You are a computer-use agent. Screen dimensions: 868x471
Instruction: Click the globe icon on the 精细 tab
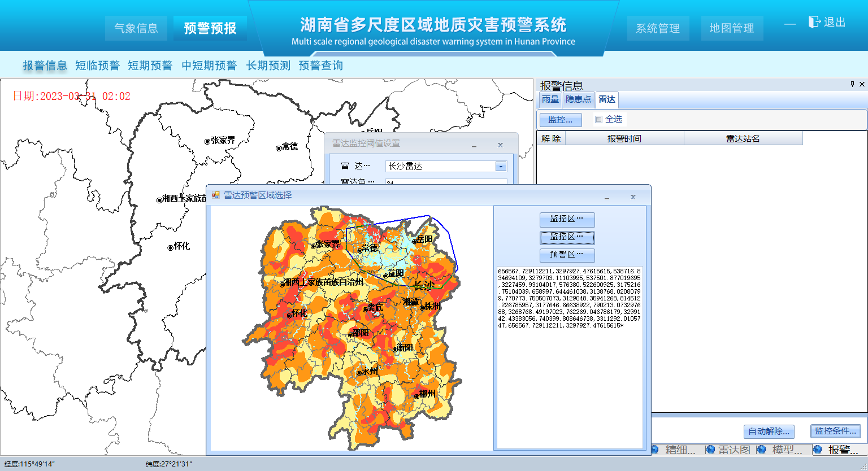(655, 450)
